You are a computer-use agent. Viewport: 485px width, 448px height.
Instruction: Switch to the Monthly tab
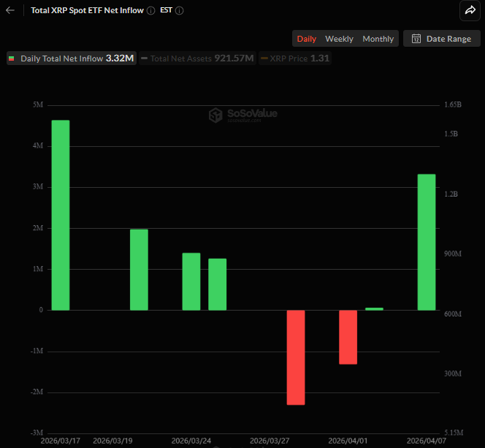(378, 39)
